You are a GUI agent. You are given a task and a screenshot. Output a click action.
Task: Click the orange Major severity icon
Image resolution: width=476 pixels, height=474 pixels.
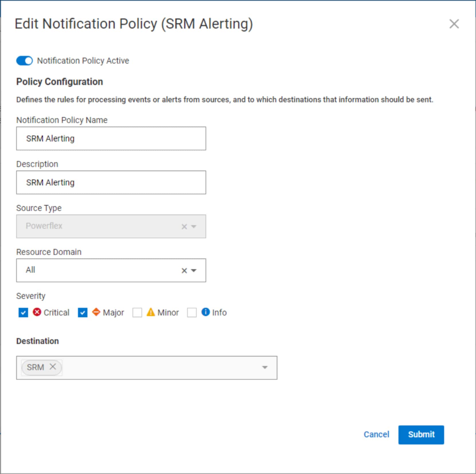click(96, 312)
